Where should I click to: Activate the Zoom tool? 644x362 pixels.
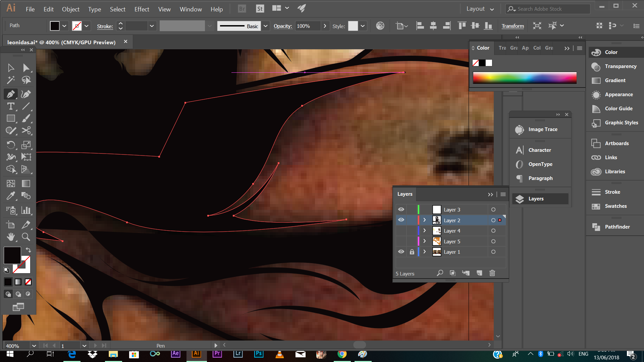26,237
